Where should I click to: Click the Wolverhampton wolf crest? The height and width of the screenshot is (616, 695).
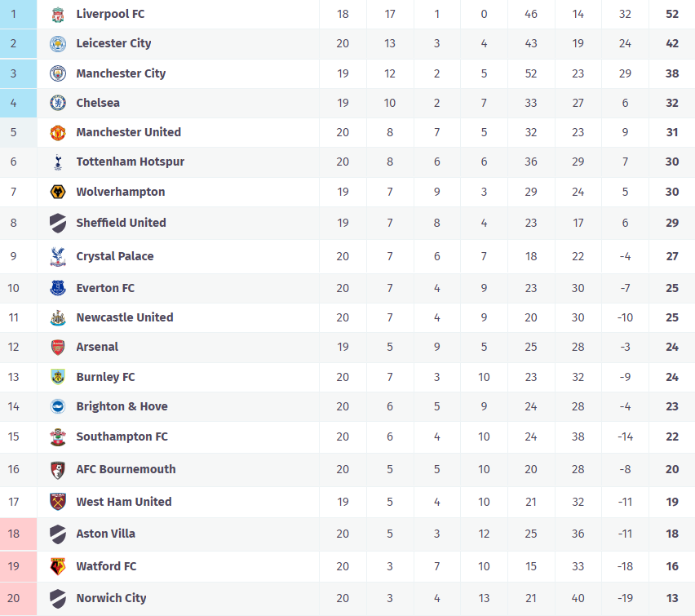[x=57, y=192]
